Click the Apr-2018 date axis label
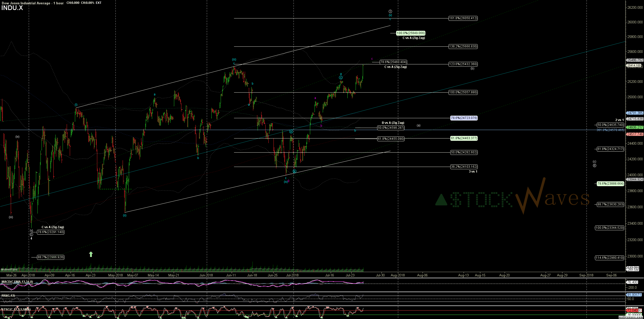This screenshot has height=319, width=644. coord(28,275)
